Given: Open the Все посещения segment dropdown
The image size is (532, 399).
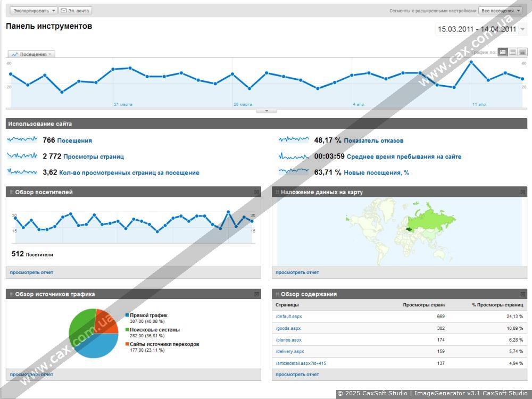Looking at the screenshot, I should (x=500, y=11).
